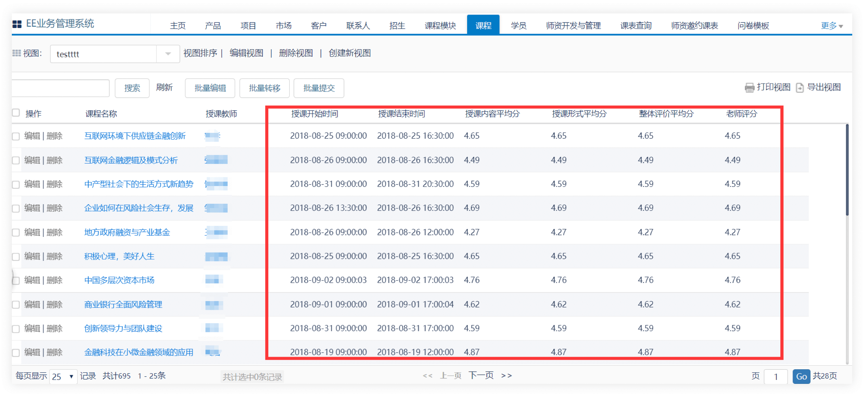Open the 学员 tab
The height and width of the screenshot is (402, 868).
(x=519, y=26)
